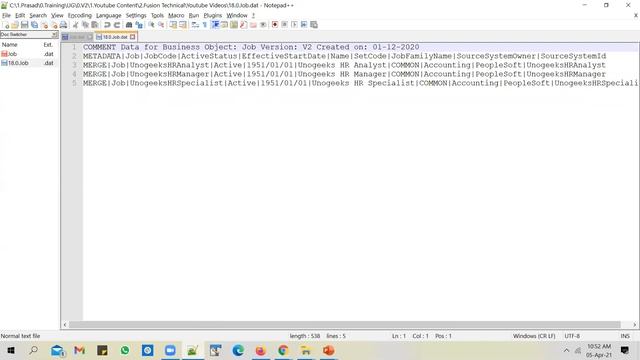Sort by the Ext. column header
This screenshot has height=360, width=640.
pos(49,44)
